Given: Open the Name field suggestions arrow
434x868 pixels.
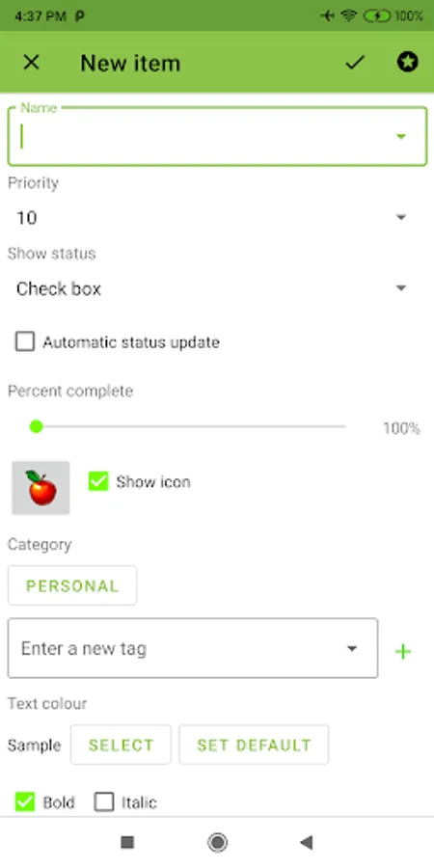Looking at the screenshot, I should 401,136.
